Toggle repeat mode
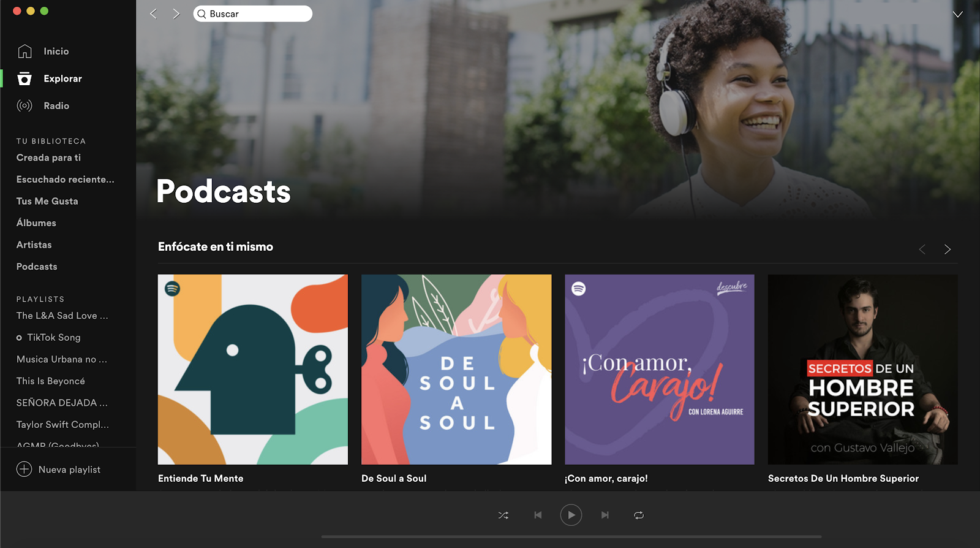The image size is (980, 548). point(639,515)
